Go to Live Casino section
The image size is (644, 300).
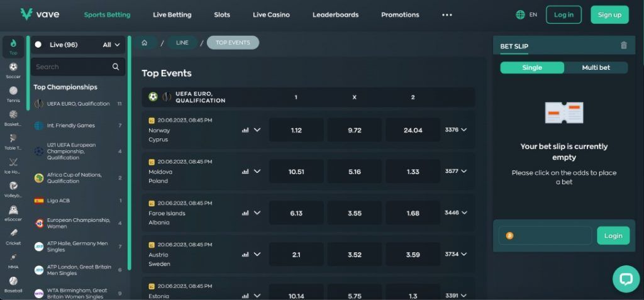point(271,15)
